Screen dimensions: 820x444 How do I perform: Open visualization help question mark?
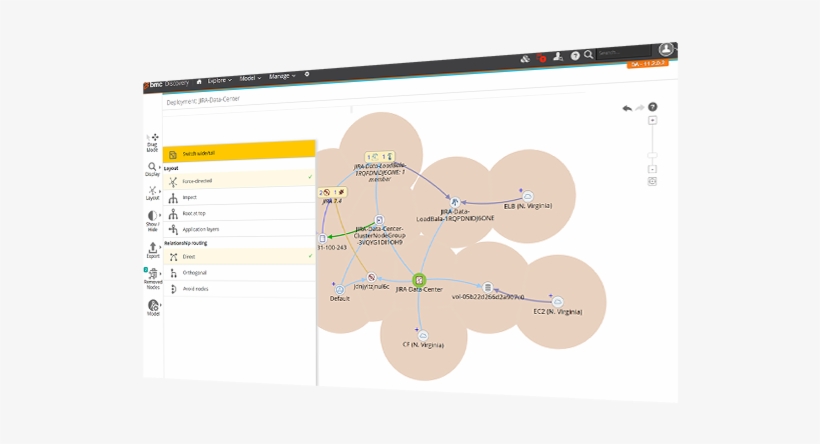652,107
